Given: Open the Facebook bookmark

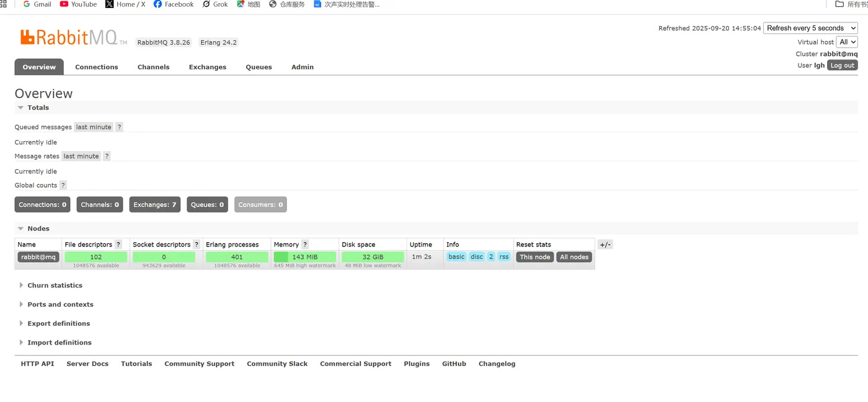Looking at the screenshot, I should pyautogui.click(x=174, y=4).
